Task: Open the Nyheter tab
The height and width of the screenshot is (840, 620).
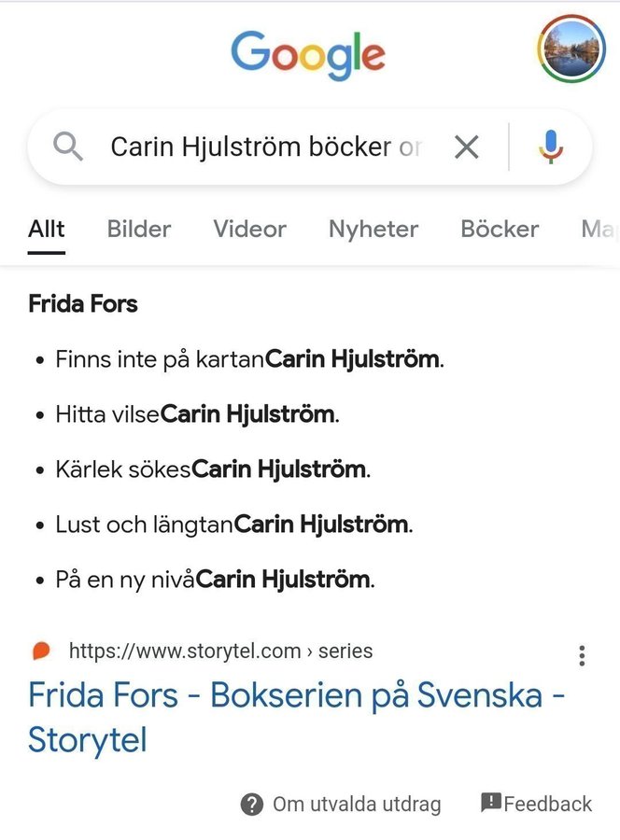Action: (x=373, y=229)
